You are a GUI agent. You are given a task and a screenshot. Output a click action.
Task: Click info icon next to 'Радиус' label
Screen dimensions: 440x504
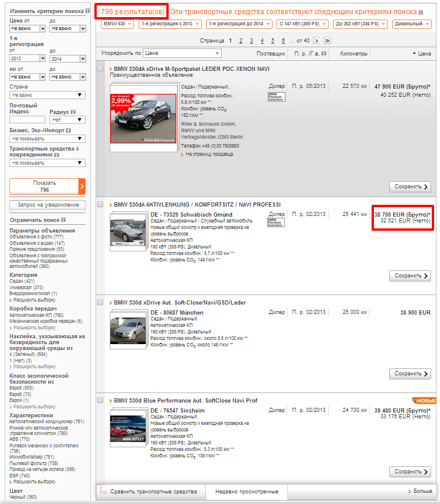73,112
